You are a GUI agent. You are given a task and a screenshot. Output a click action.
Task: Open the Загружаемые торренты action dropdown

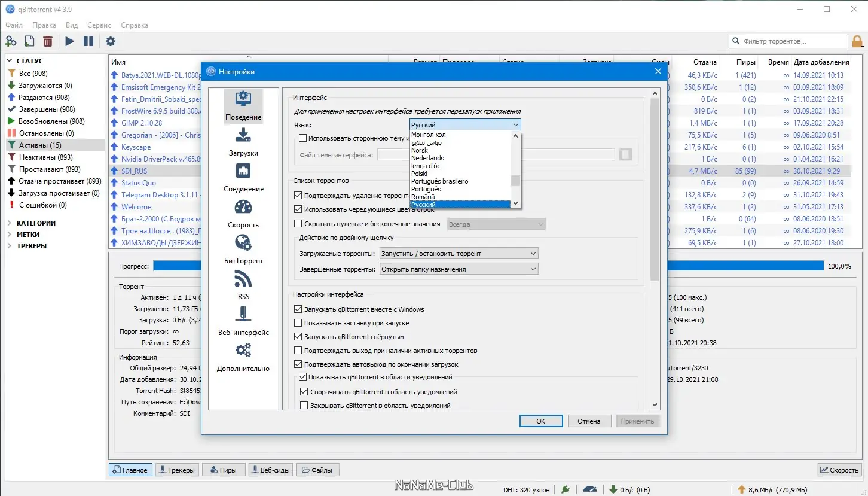point(459,254)
